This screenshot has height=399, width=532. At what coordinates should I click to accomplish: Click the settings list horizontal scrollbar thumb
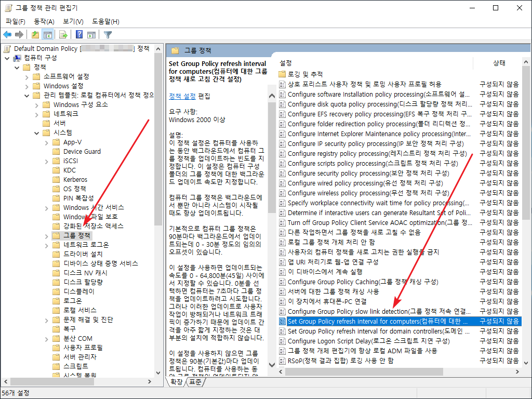tap(364, 372)
